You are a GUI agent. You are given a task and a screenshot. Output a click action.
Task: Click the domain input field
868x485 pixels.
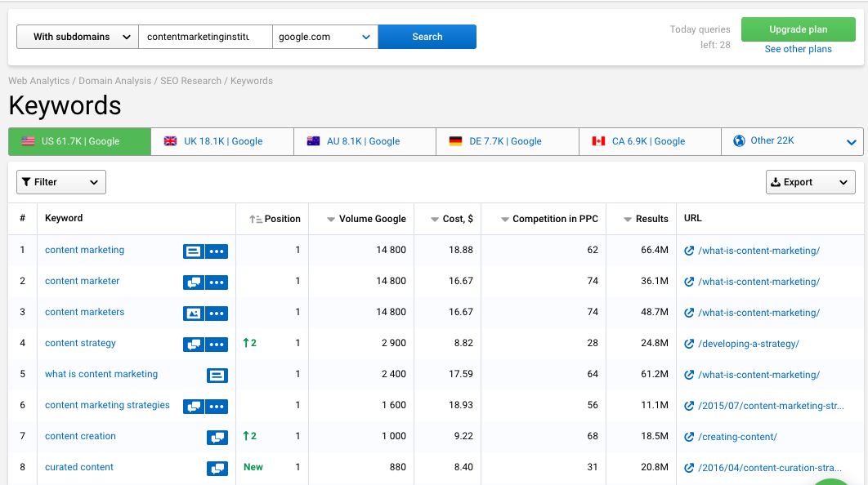(205, 37)
